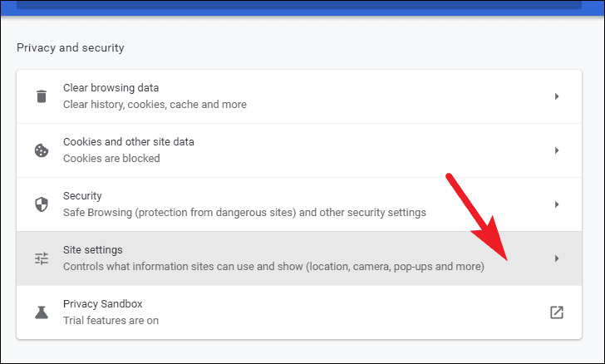Open Site settings
The width and height of the screenshot is (605, 364).
[299, 258]
